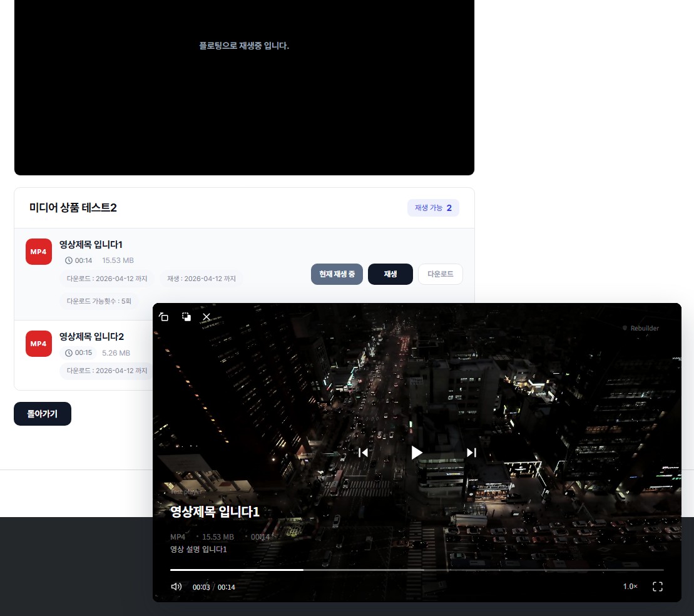Click the 재생 가능 2 badge
This screenshot has width=694, height=616.
pyautogui.click(x=433, y=208)
